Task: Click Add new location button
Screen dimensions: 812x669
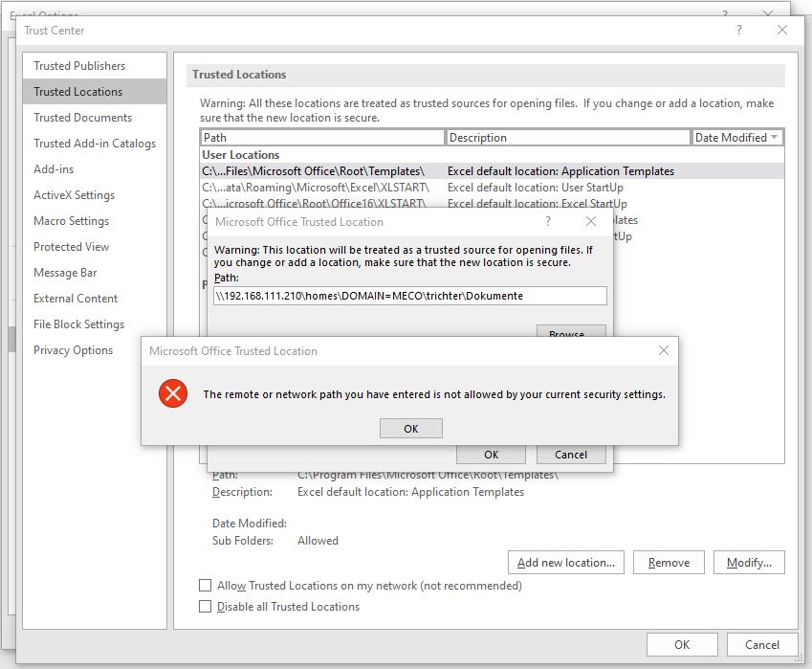Action: click(566, 562)
